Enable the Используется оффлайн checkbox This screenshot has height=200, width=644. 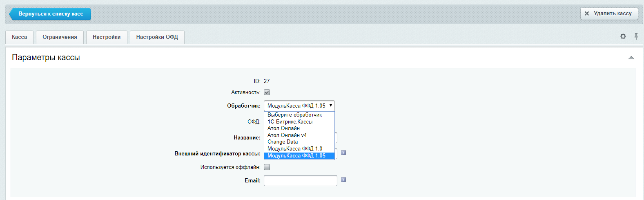tap(267, 167)
